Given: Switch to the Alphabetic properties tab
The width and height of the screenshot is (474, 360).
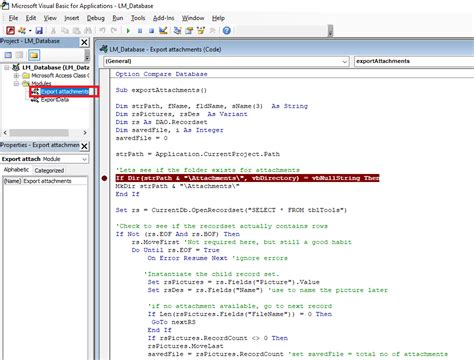Looking at the screenshot, I should tap(16, 170).
